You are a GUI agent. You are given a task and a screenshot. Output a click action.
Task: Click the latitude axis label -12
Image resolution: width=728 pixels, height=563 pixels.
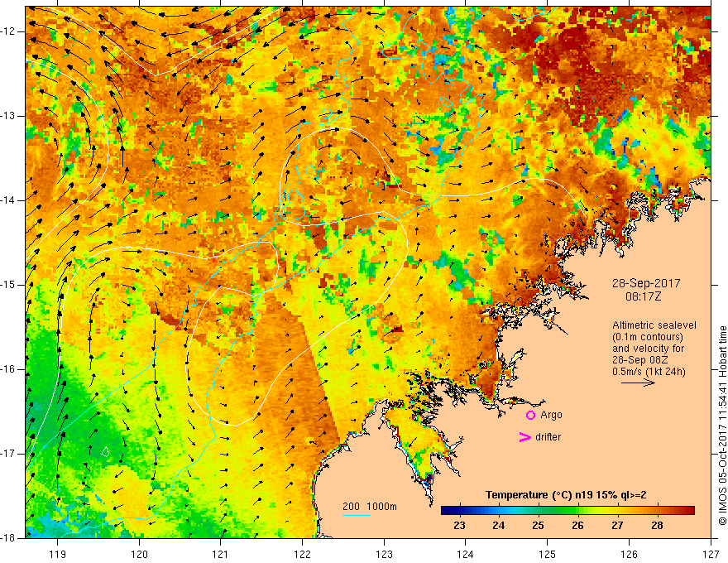click(8, 31)
